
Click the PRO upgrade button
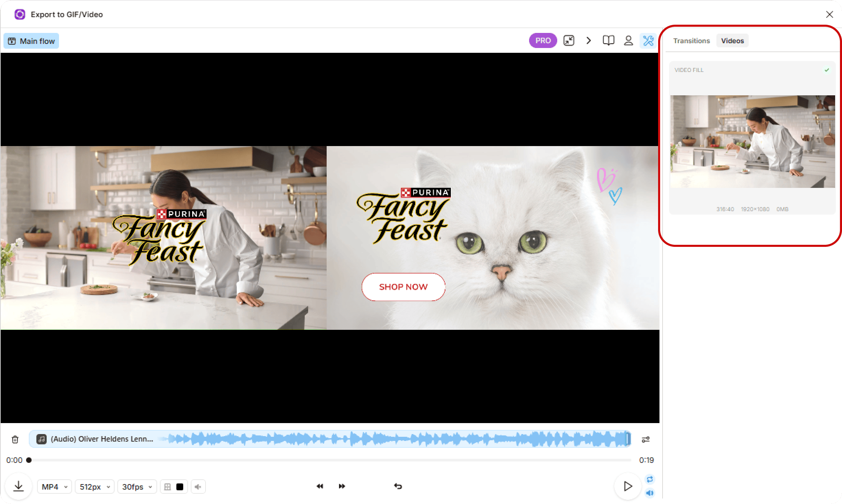[x=543, y=41]
